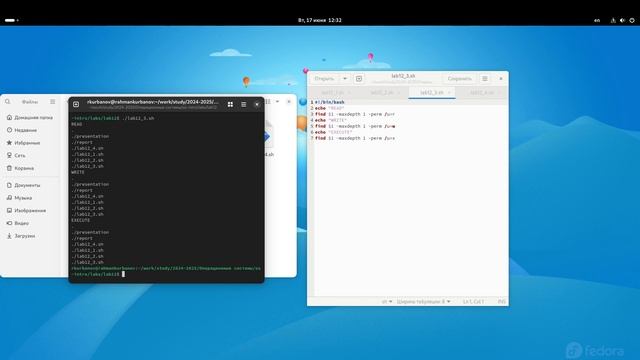
Task: Click editor line 7 find command
Action: 355,138
